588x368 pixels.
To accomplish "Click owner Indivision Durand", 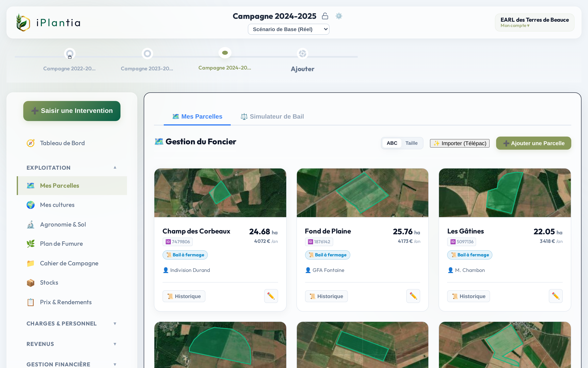I will 186,270.
